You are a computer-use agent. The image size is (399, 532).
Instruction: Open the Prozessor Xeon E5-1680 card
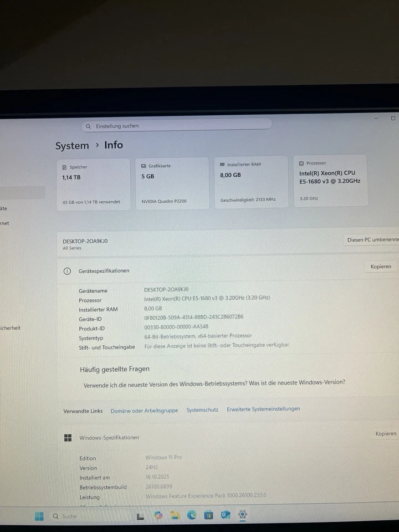pyautogui.click(x=330, y=181)
